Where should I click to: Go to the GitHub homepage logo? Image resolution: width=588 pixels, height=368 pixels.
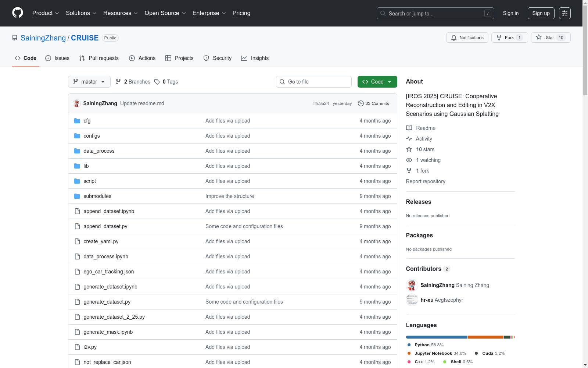click(x=18, y=13)
